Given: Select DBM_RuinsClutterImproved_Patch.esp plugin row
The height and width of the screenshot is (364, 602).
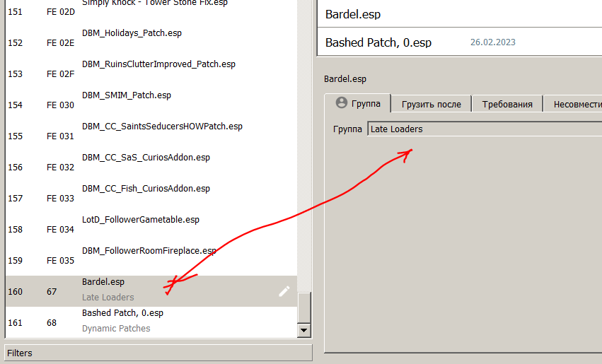Looking at the screenshot, I should point(158,64).
